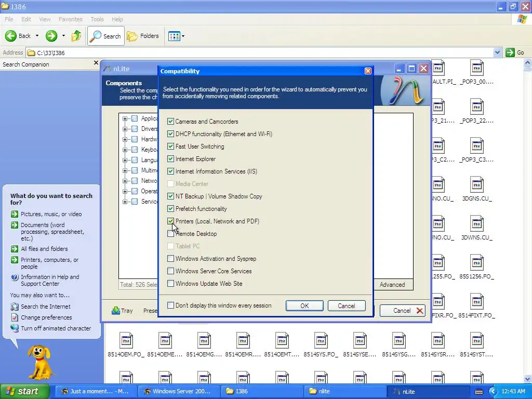
Task: Go up one folder level icon
Action: tap(76, 36)
